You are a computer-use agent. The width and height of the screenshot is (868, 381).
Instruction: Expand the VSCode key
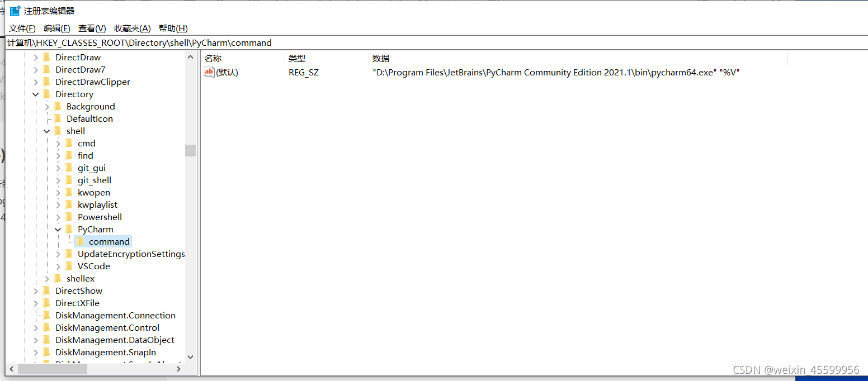pyautogui.click(x=59, y=266)
